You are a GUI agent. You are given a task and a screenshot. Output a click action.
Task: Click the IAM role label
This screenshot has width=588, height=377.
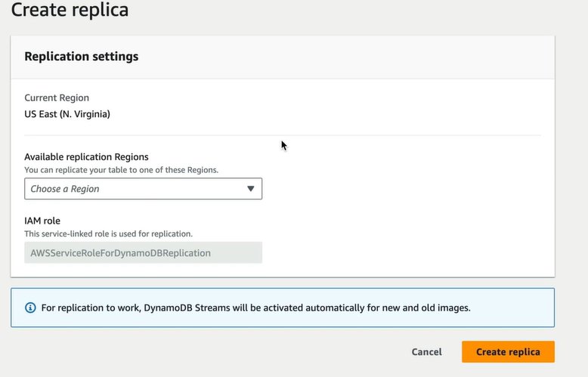coord(42,221)
